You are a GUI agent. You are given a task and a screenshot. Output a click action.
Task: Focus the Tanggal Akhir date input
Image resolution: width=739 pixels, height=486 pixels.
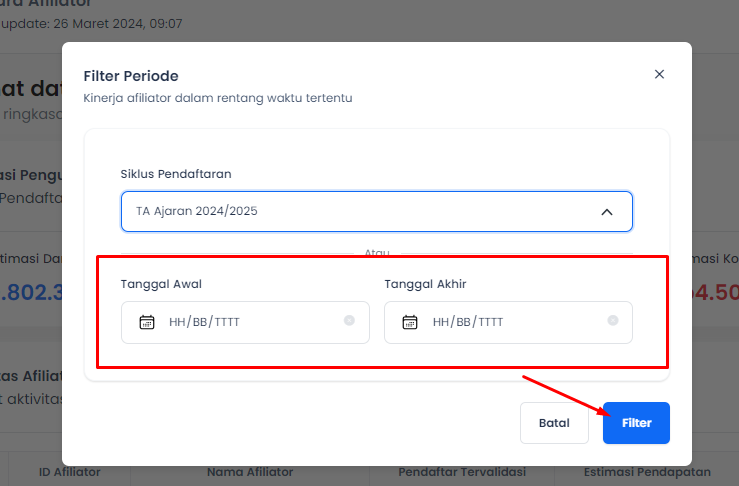508,322
